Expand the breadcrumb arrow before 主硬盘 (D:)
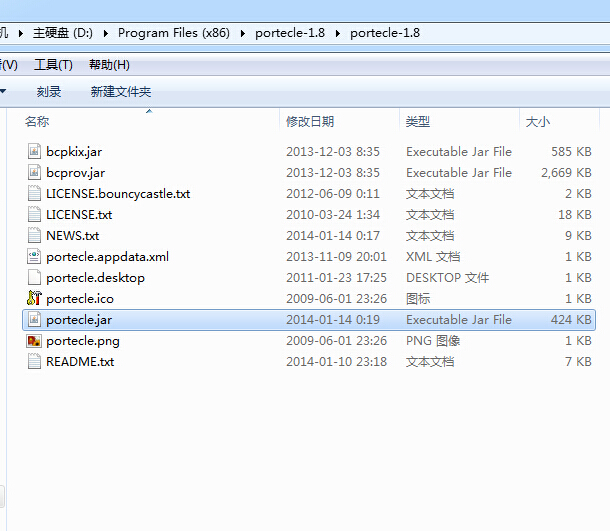 [21, 33]
